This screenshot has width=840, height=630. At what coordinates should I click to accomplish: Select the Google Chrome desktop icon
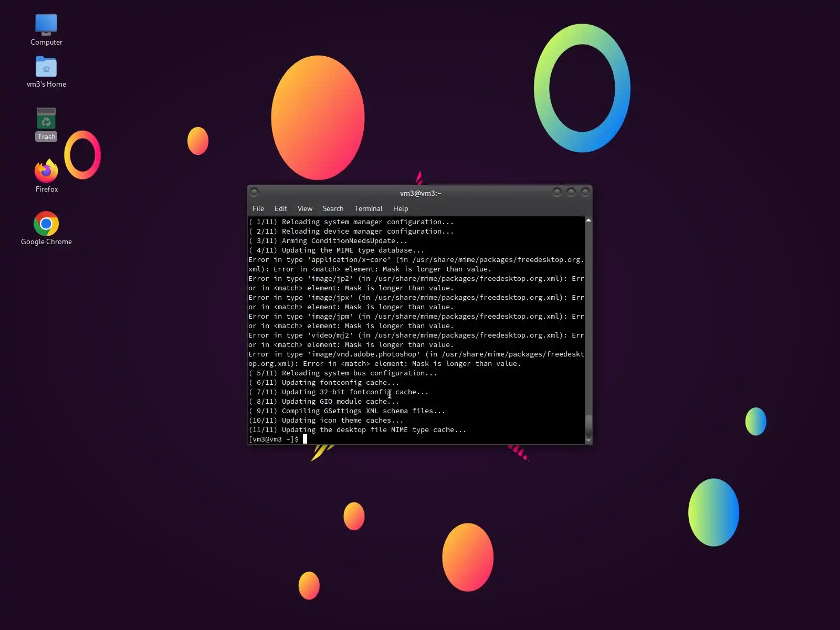click(x=46, y=228)
